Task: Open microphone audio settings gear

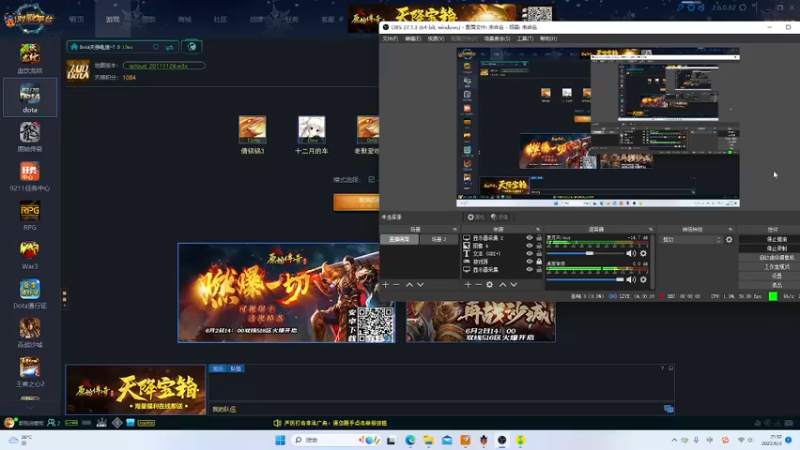Action: coord(643,253)
